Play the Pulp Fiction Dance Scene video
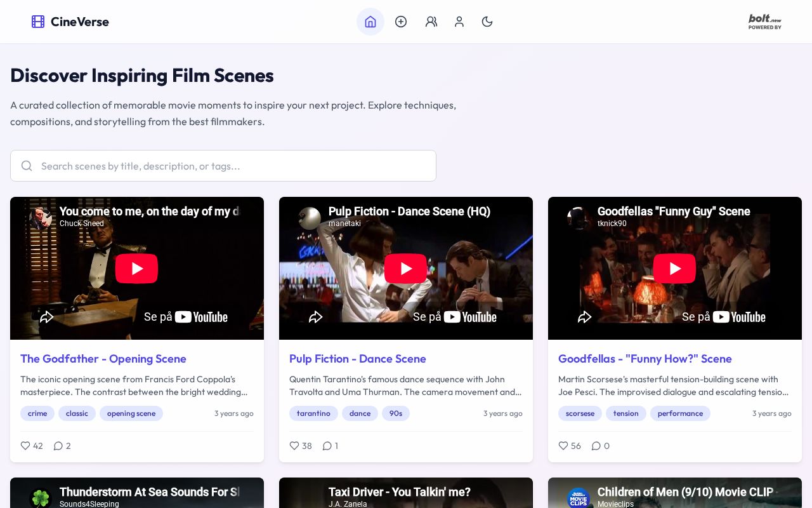The height and width of the screenshot is (508, 812). pyautogui.click(x=405, y=269)
